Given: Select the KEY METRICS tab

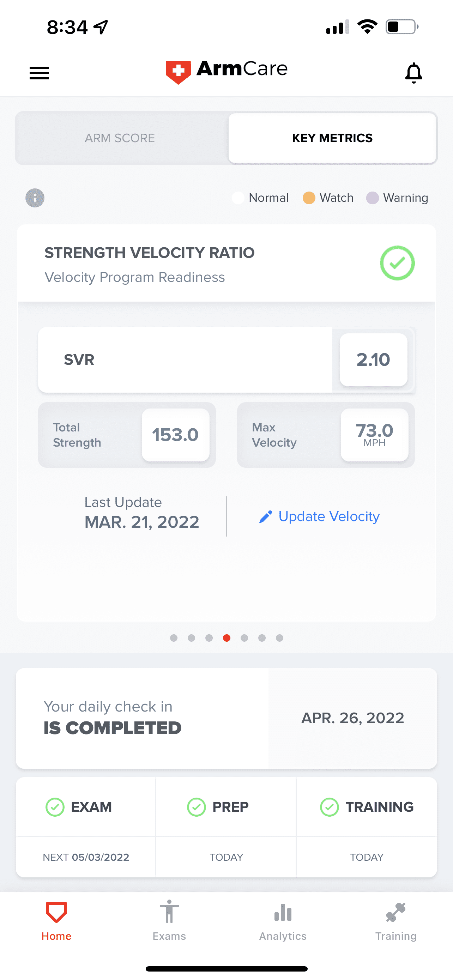Looking at the screenshot, I should tap(332, 138).
